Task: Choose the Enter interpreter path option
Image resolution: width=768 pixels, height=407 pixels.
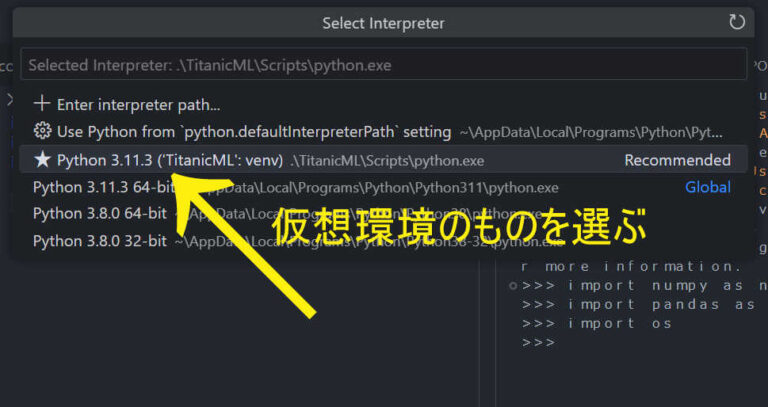Action: click(138, 104)
